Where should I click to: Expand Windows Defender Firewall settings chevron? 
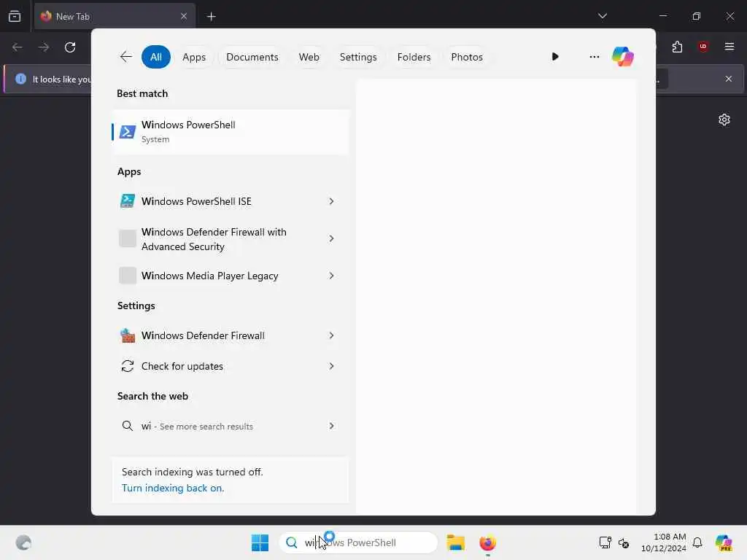click(x=332, y=335)
